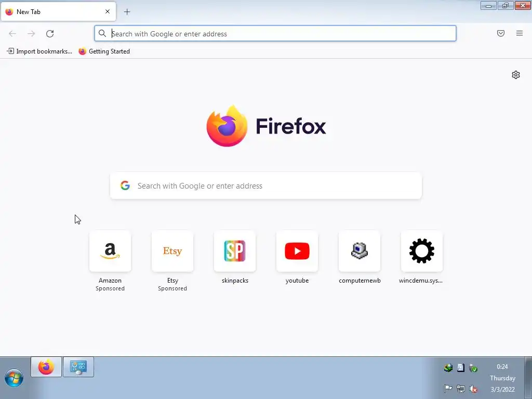The height and width of the screenshot is (399, 532).
Task: Click the Thursday day label in taskbar
Action: (502, 378)
